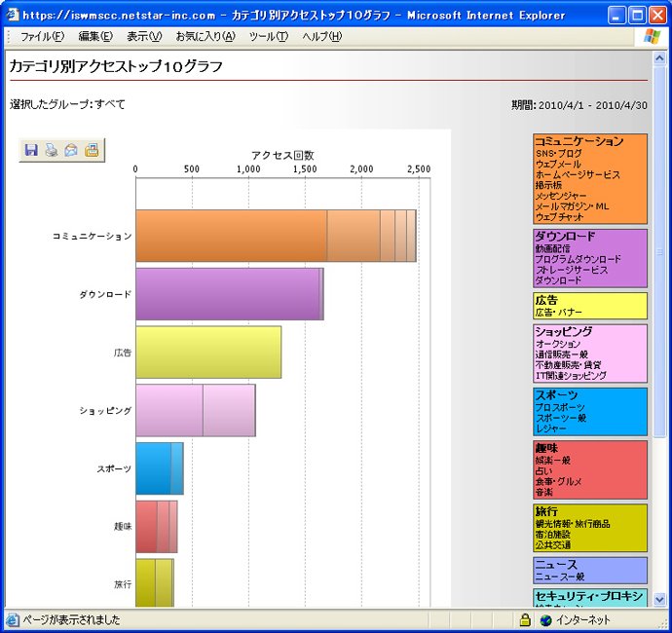Click the padlock security icon in the status bar
The width and height of the screenshot is (672, 633).
pos(525,619)
